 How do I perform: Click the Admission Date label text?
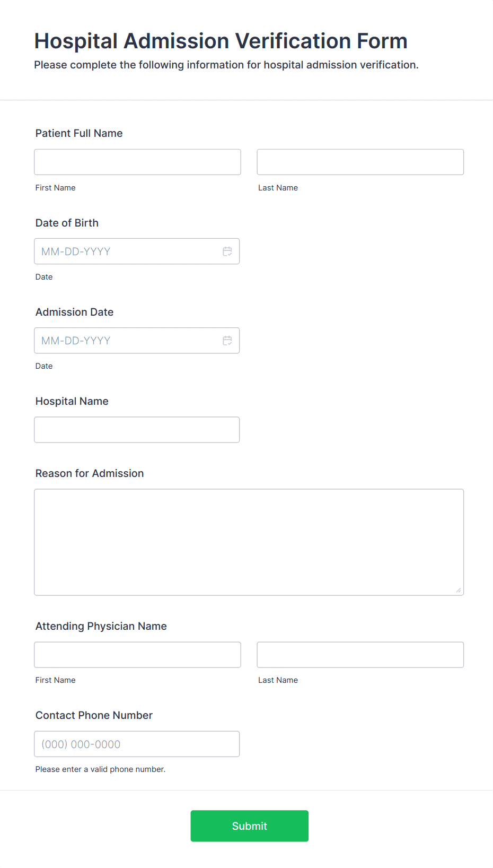pyautogui.click(x=74, y=312)
